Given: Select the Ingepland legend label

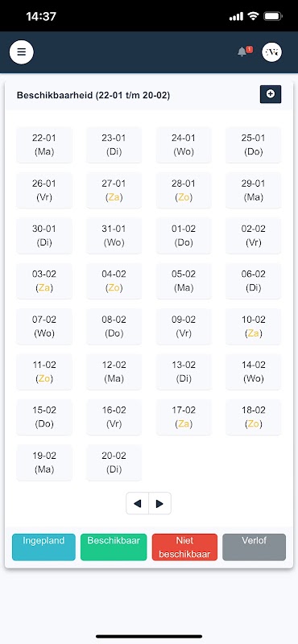Looking at the screenshot, I should 43,547.
